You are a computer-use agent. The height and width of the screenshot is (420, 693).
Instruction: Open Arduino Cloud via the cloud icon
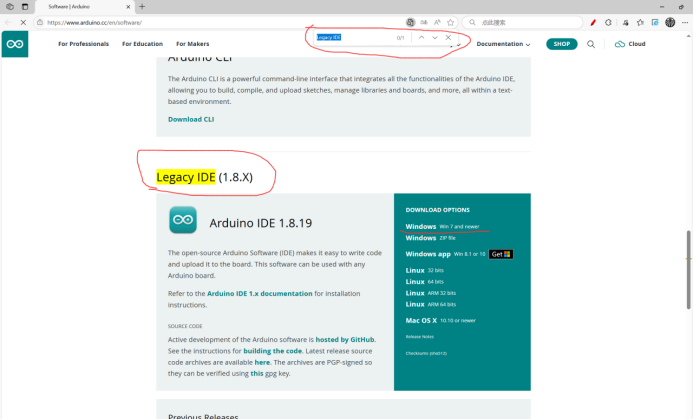click(620, 44)
